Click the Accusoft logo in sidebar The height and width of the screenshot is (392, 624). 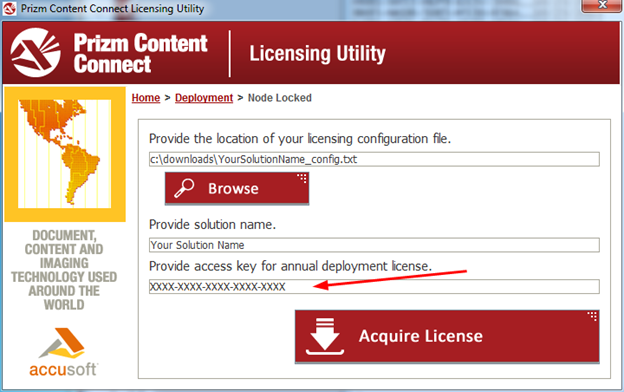[x=63, y=353]
